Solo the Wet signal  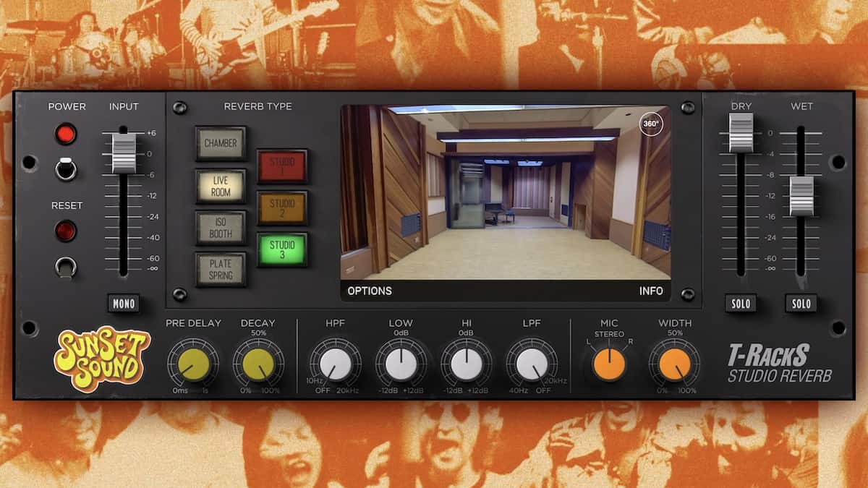(801, 304)
